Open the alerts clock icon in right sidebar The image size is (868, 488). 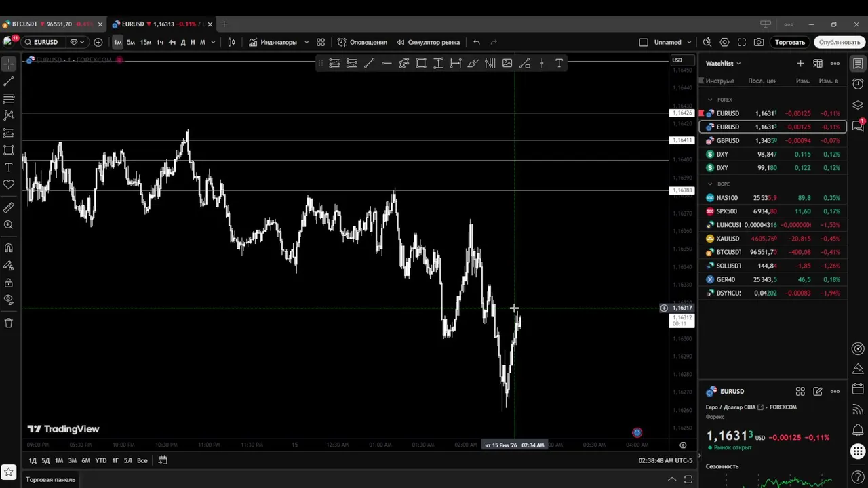coord(858,85)
